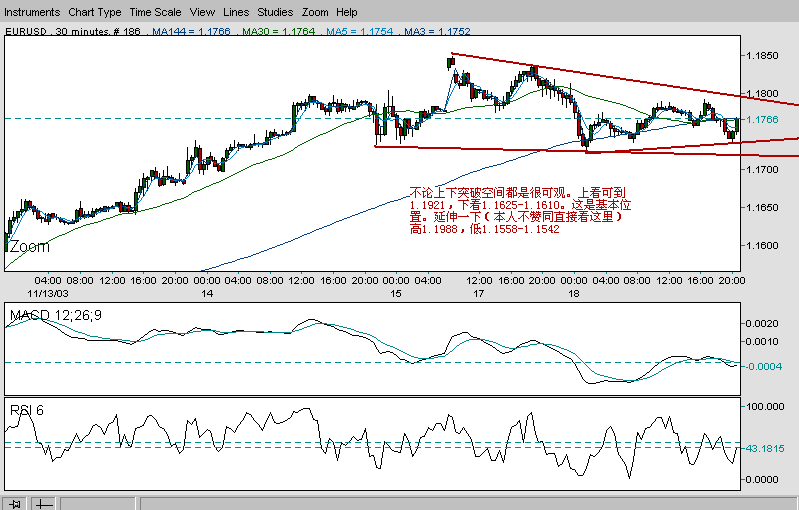Image resolution: width=799 pixels, height=510 pixels.
Task: Click the RSI 6 study label
Action: (26, 410)
